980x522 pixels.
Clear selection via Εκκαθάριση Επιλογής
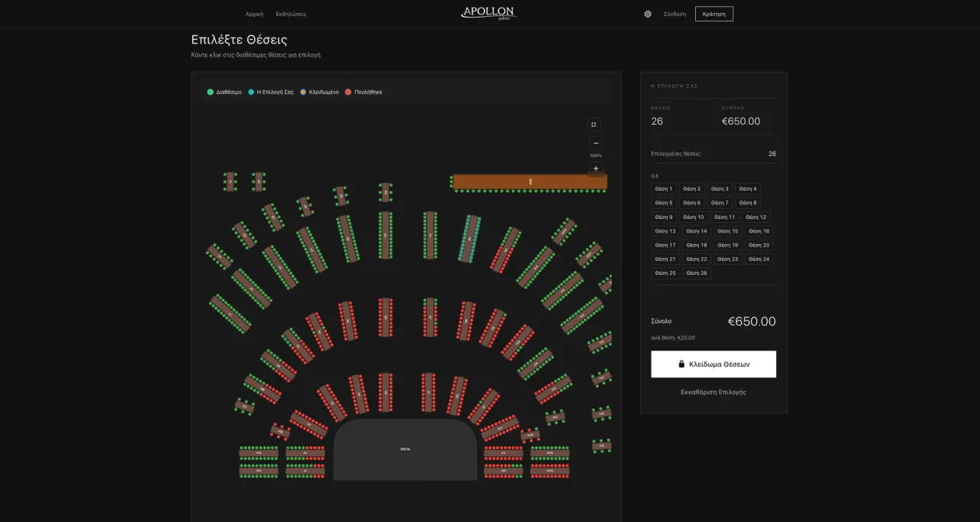click(x=714, y=392)
